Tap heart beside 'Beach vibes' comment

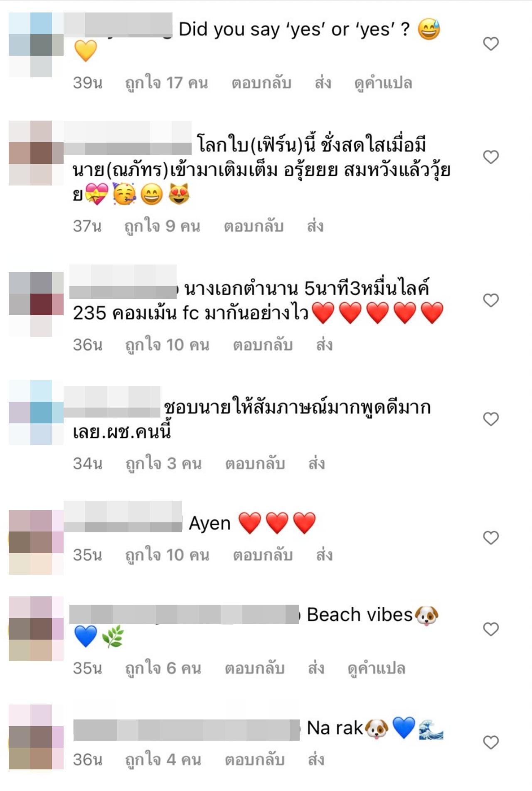click(x=491, y=629)
